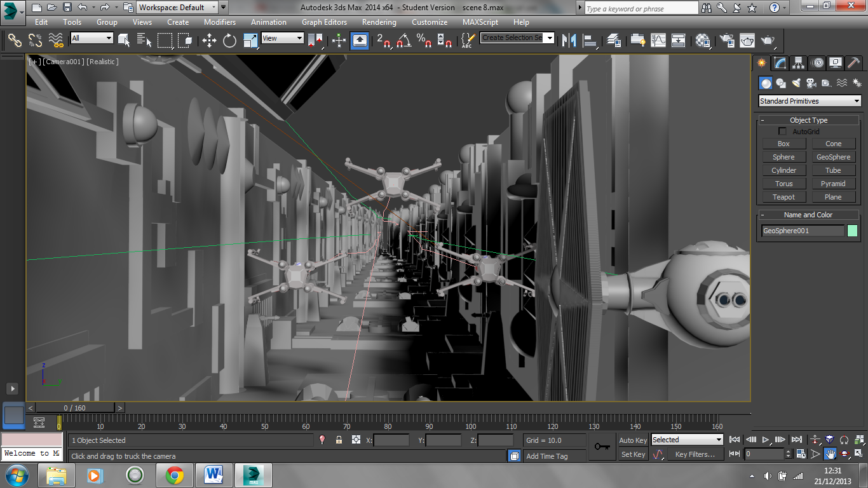Viewport: 868px width, 488px height.
Task: Open the Time Configuration dialog
Action: (801, 454)
